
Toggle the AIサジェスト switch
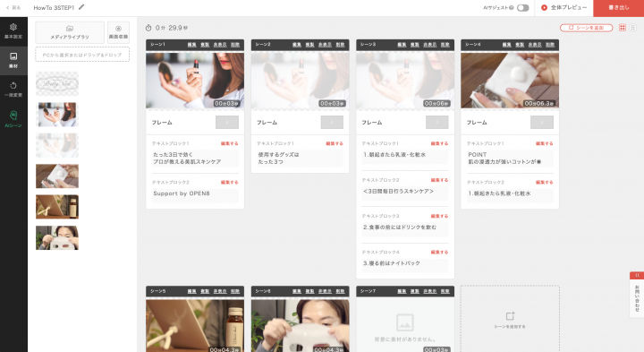click(523, 8)
